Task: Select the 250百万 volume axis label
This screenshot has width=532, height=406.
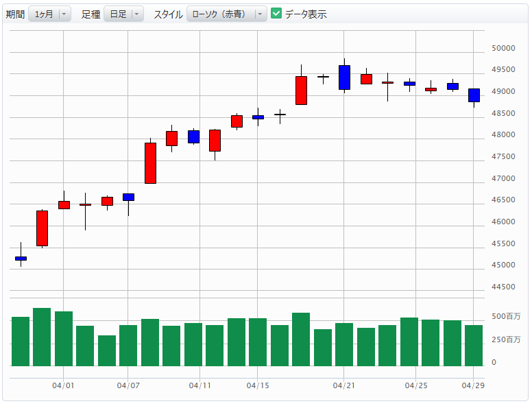Action: (x=506, y=339)
